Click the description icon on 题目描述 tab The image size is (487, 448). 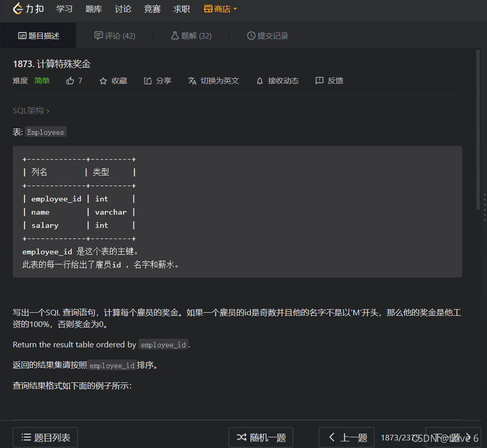click(22, 36)
